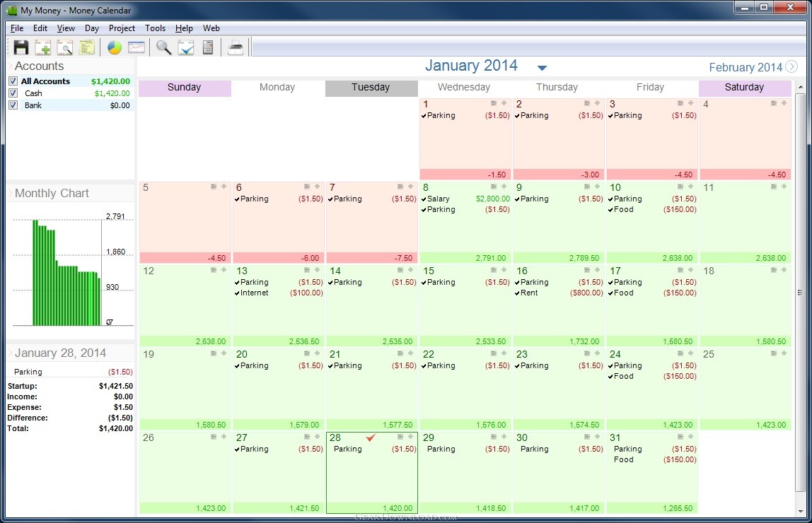Open the Edit menu
Image resolution: width=812 pixels, height=523 pixels.
click(x=40, y=28)
